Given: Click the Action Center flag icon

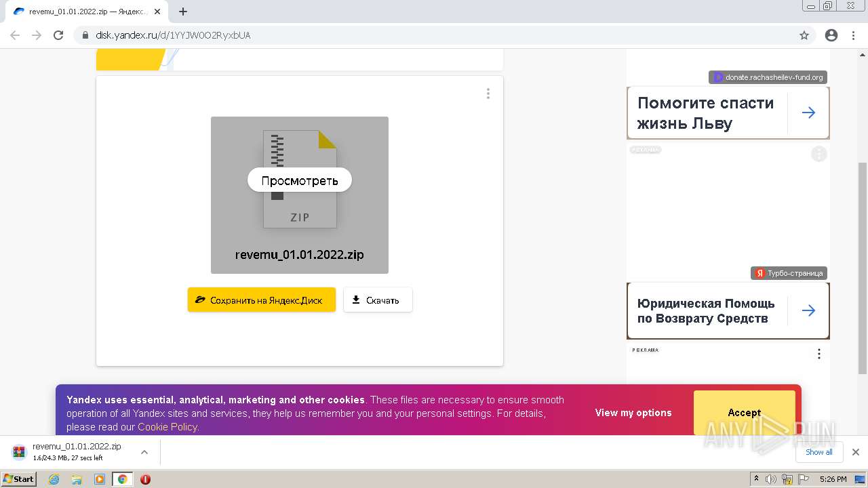Looking at the screenshot, I should [x=803, y=479].
